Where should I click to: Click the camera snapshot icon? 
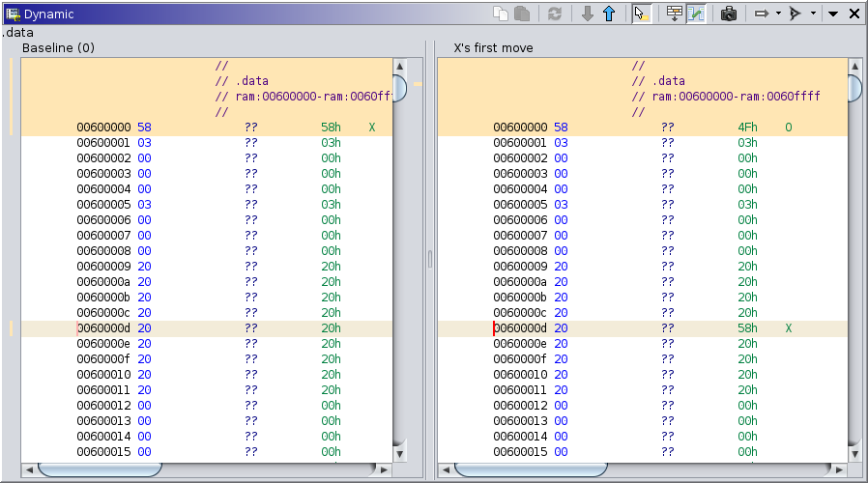729,14
